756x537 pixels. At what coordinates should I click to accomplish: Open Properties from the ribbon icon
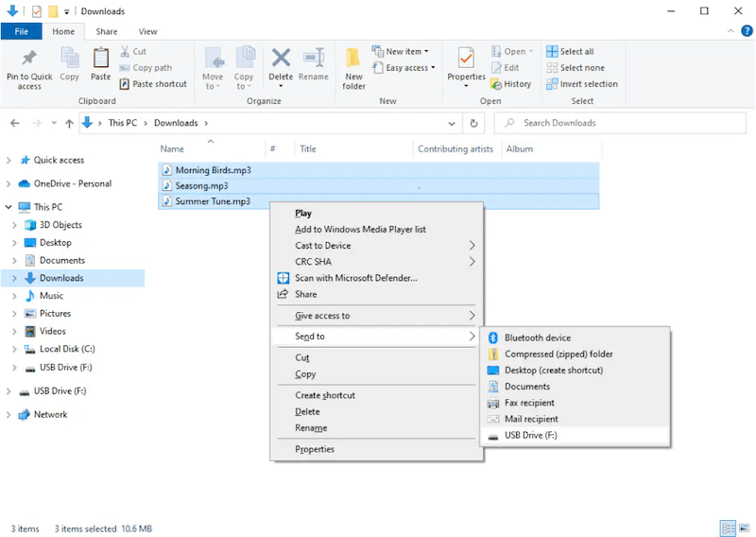[466, 60]
